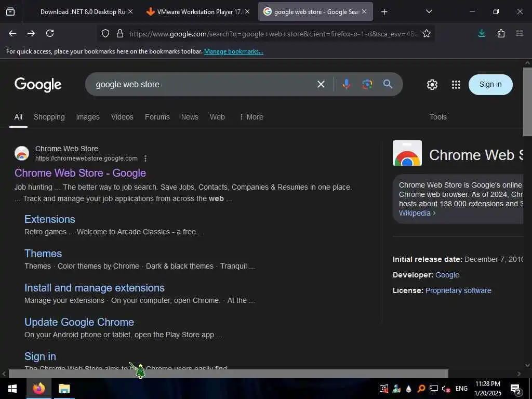Submit search with magnifier icon

[388, 84]
